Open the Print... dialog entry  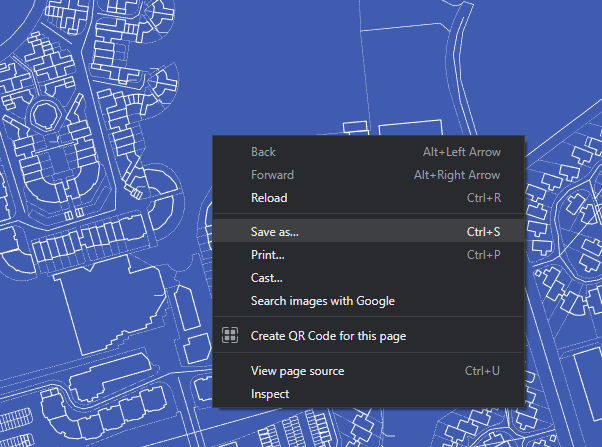tap(369, 255)
